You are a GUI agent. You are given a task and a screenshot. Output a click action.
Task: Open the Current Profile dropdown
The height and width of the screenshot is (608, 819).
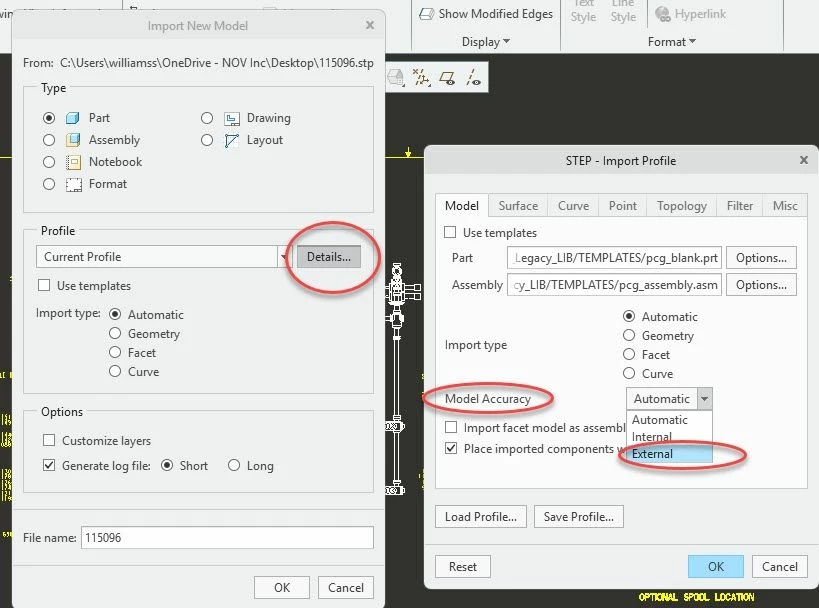coord(283,257)
